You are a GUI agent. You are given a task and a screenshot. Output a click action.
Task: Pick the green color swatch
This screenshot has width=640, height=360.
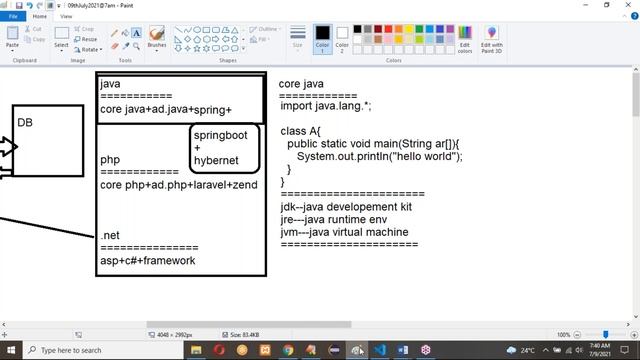point(419,29)
